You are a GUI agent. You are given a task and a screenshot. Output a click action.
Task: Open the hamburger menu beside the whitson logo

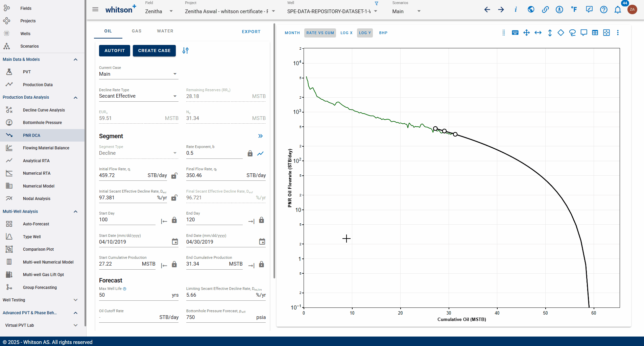pyautogui.click(x=95, y=9)
